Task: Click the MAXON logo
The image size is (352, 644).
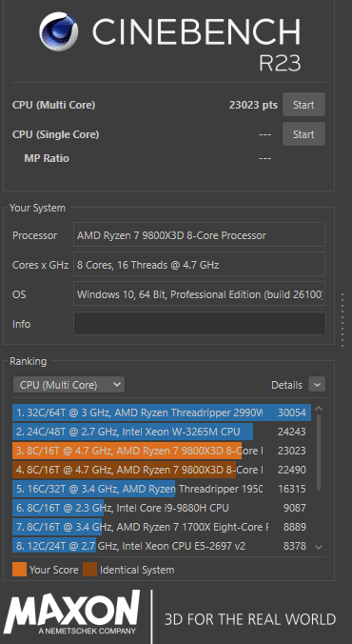Action: coord(72,612)
